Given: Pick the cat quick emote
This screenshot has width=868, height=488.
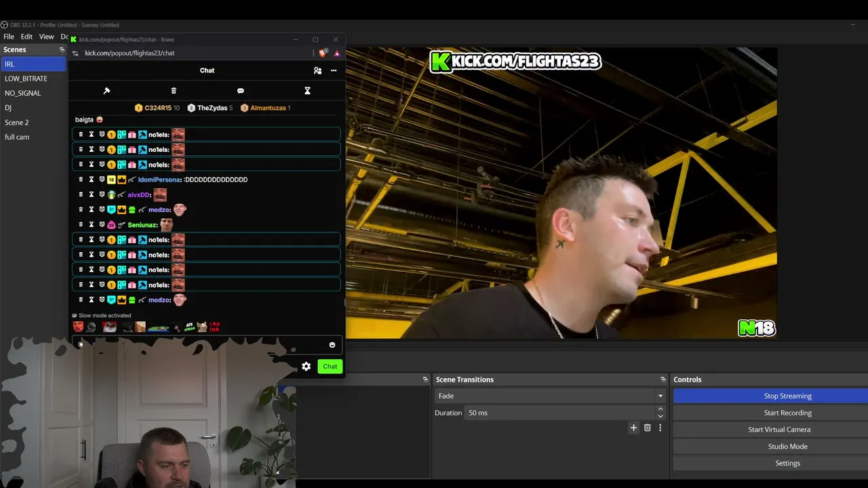Looking at the screenshot, I should pyautogui.click(x=202, y=327).
